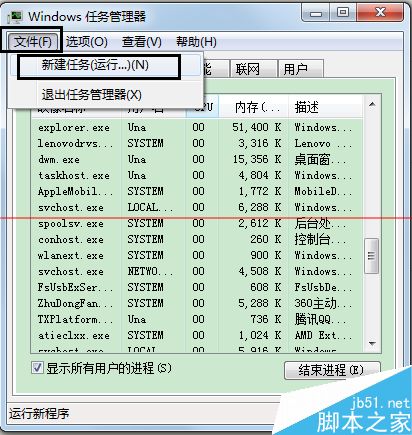Click the 后台处... description cell
Image resolution: width=412 pixels, height=435 pixels.
click(x=320, y=224)
